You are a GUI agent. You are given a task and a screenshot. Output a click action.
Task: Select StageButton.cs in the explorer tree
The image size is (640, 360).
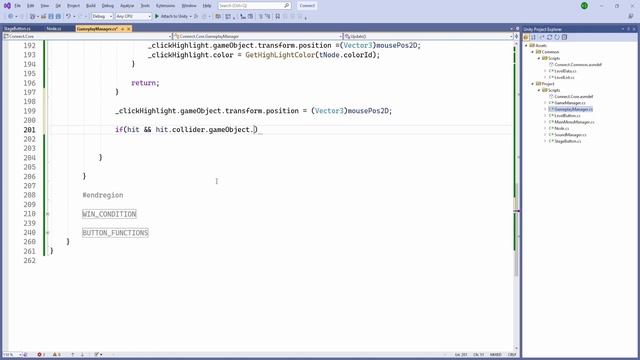point(567,141)
